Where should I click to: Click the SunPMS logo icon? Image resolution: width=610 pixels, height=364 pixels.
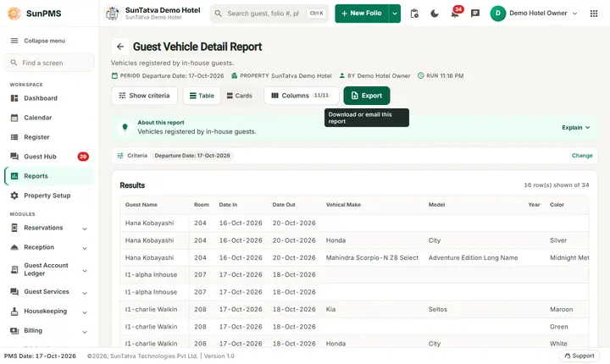pos(14,14)
